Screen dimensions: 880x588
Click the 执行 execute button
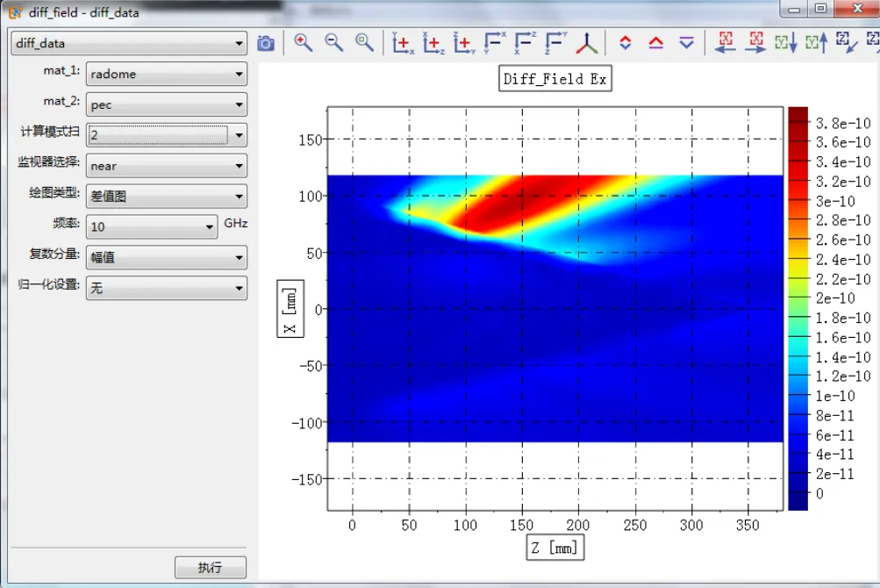pyautogui.click(x=211, y=567)
